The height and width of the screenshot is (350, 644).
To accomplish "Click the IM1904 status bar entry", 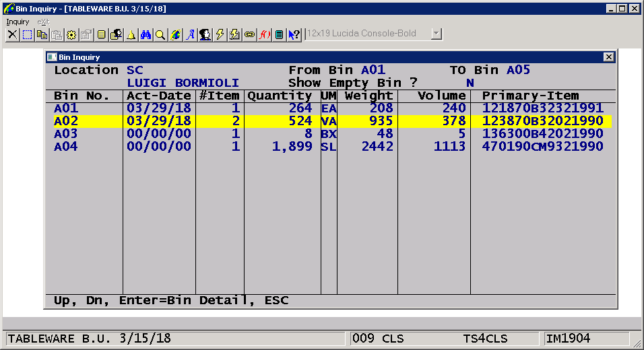I will 568,339.
